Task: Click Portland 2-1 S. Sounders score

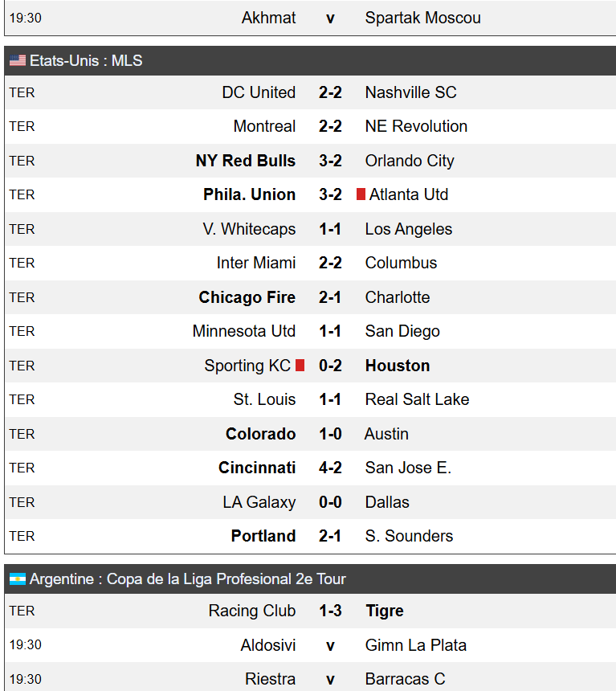Action: pyautogui.click(x=330, y=536)
